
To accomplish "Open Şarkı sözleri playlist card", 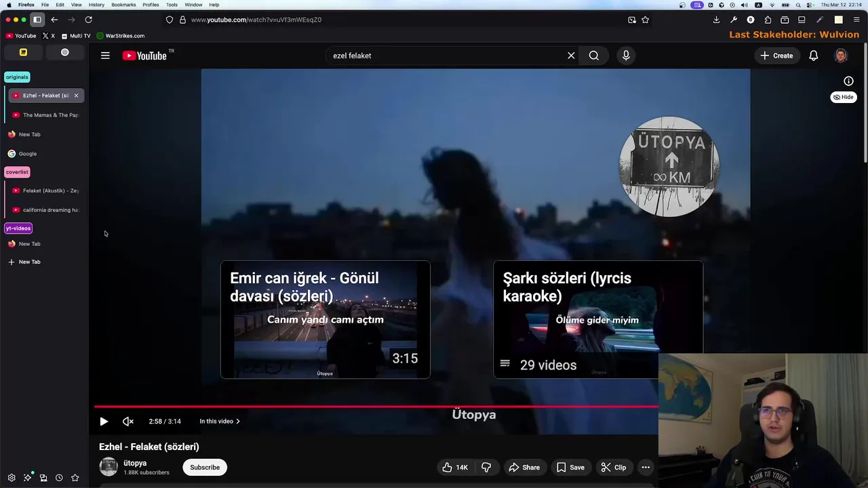I will click(598, 319).
